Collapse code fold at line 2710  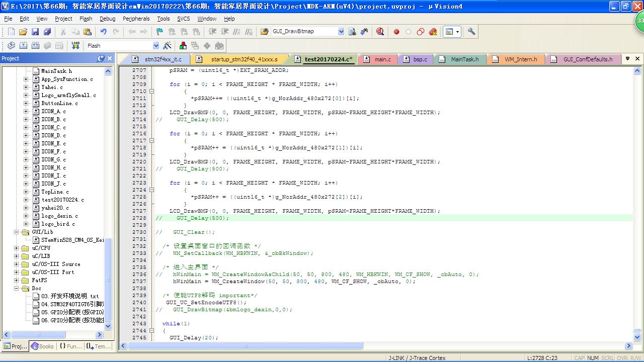pyautogui.click(x=151, y=92)
